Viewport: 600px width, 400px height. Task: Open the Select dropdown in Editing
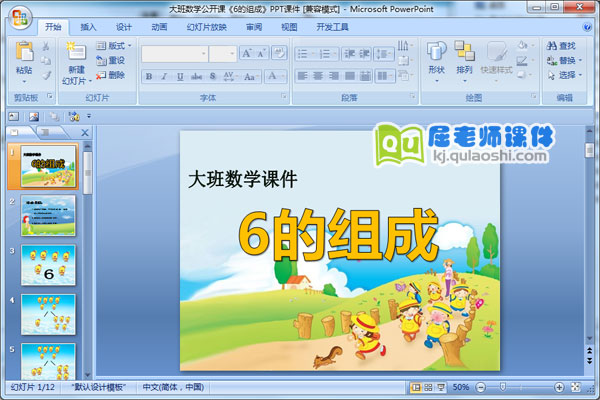point(564,75)
